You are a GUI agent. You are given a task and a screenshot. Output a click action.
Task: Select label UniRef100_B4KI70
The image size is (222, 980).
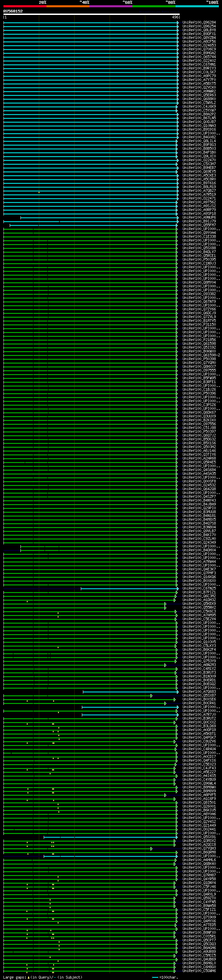(199, 535)
